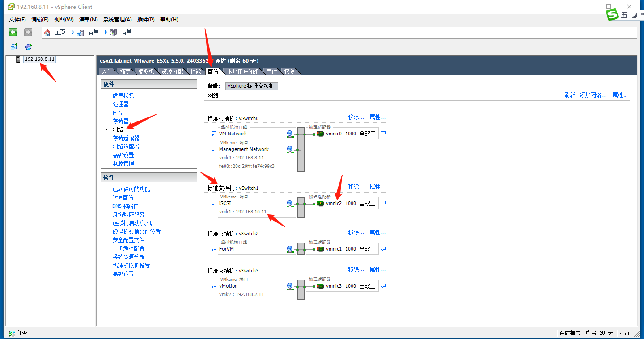Switch to the 权限 tab

[x=289, y=71]
